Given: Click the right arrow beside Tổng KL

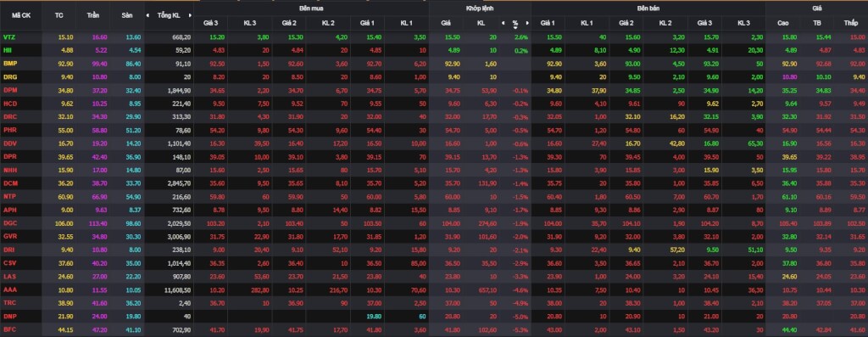Looking at the screenshot, I should (x=191, y=15).
